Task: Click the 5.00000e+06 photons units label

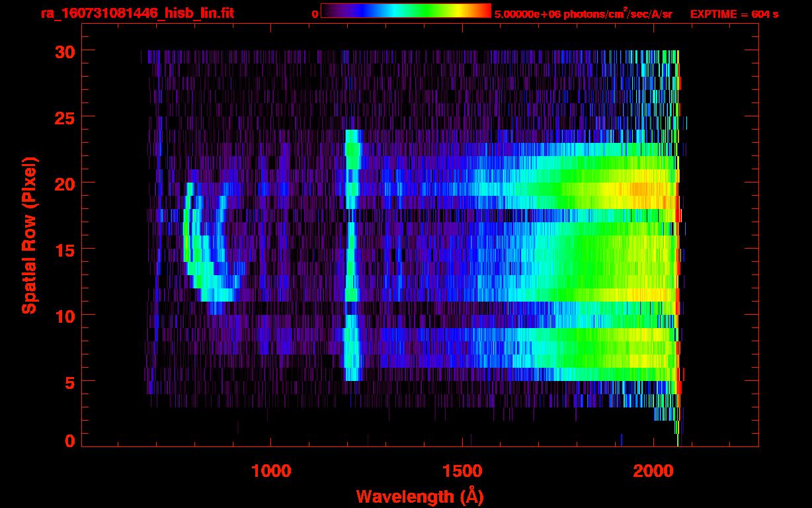Action: tap(583, 14)
